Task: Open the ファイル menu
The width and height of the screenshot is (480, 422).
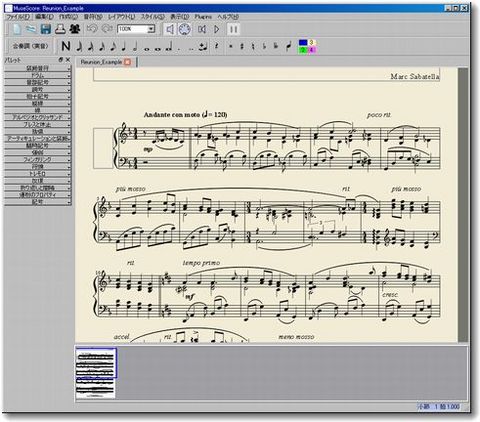Action: pos(19,17)
